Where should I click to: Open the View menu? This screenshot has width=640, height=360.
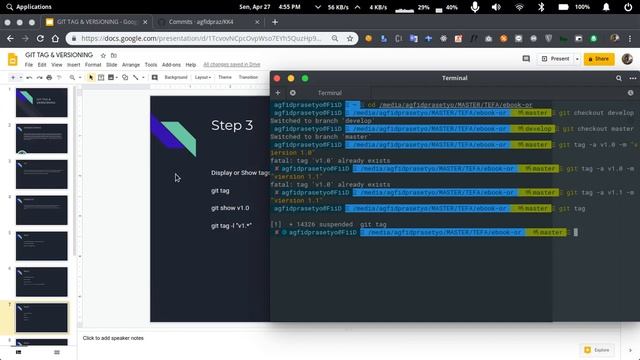57,65
